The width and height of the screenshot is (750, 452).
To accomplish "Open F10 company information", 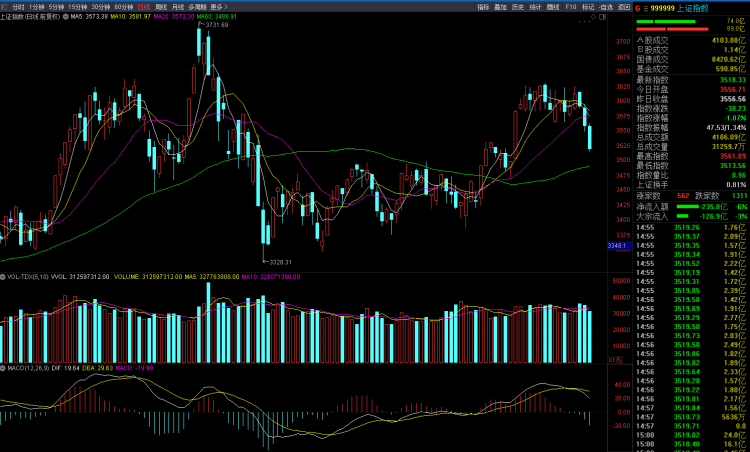I will (570, 7).
